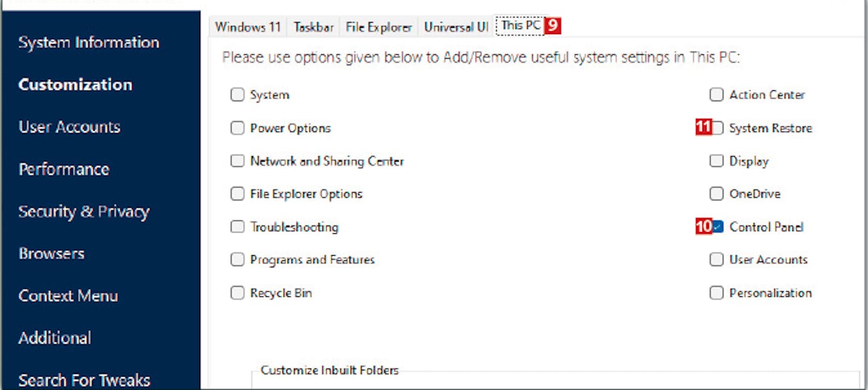The width and height of the screenshot is (868, 390).
Task: Tick Programs and Features checkbox
Action: pyautogui.click(x=237, y=260)
